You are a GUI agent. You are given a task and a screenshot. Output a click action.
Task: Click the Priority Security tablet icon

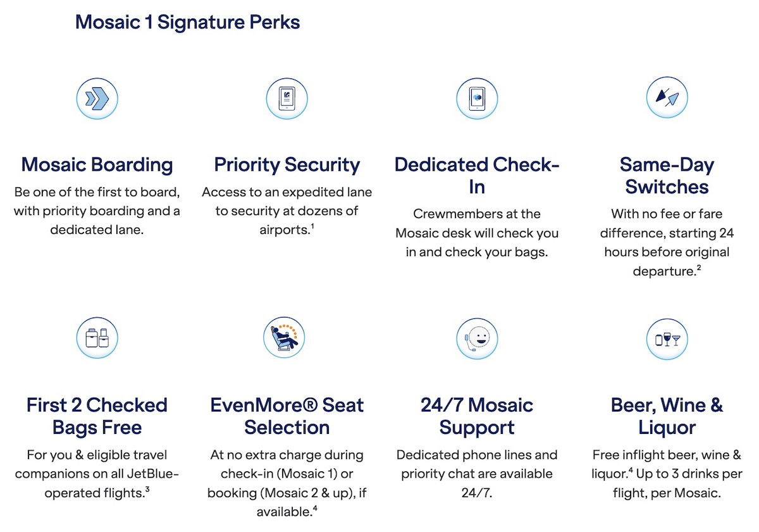287,99
